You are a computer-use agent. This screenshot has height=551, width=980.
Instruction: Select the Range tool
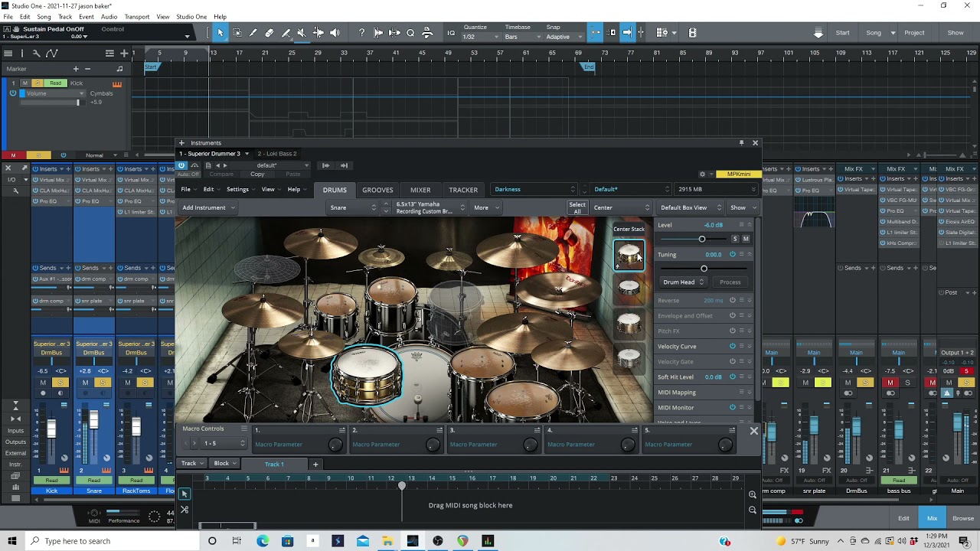[237, 32]
